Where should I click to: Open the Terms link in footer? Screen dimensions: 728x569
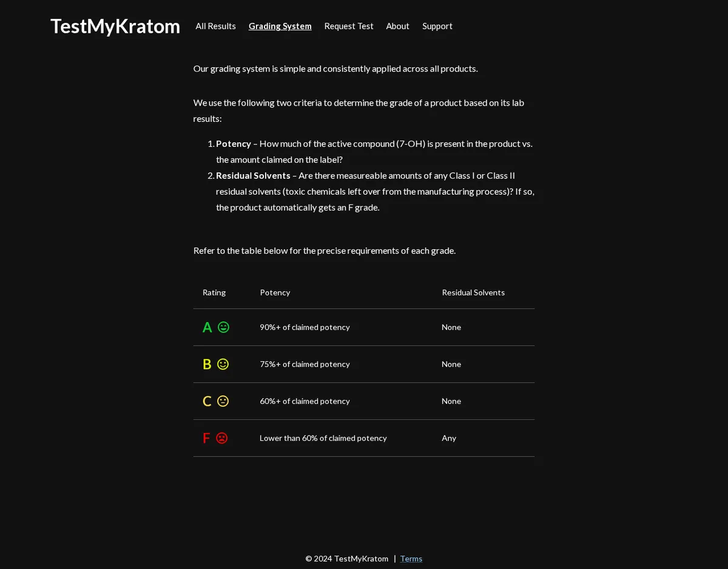click(x=411, y=559)
